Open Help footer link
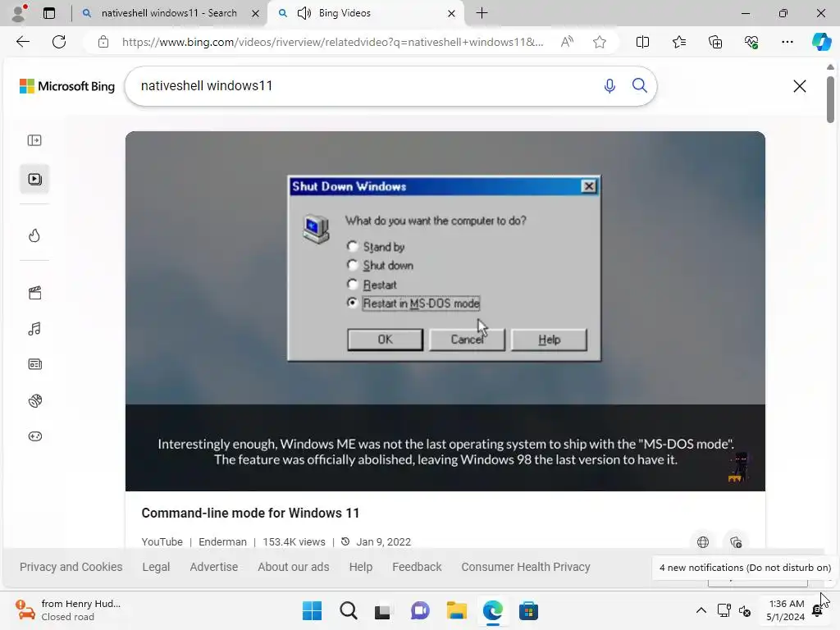 [361, 567]
